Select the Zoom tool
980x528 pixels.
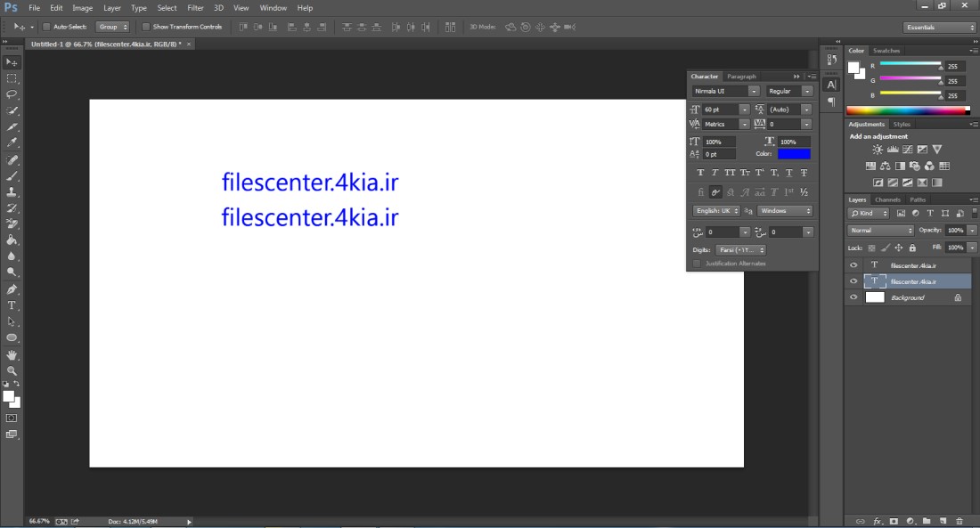[x=12, y=370]
